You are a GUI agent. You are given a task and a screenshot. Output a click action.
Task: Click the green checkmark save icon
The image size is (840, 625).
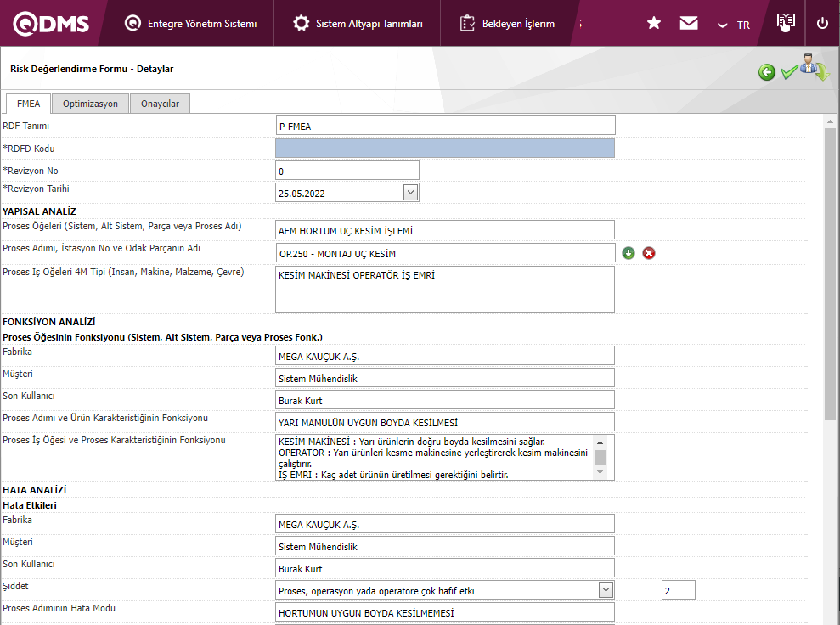pos(789,72)
